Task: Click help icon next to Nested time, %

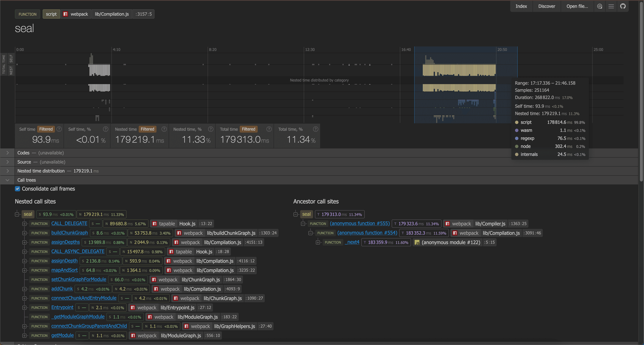Action: click(211, 129)
